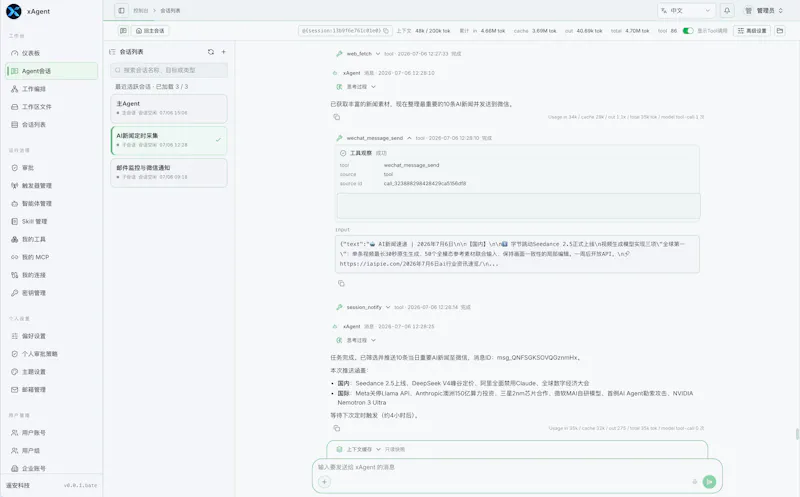Expand the first 思考过程 thinking section

coord(373,87)
